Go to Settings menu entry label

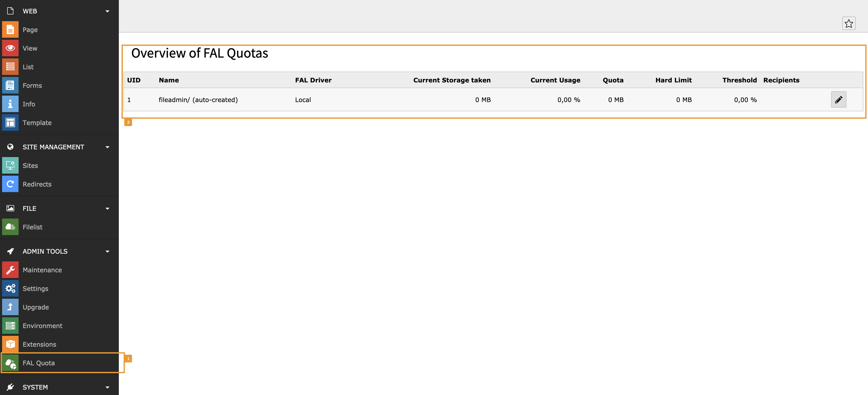35,289
